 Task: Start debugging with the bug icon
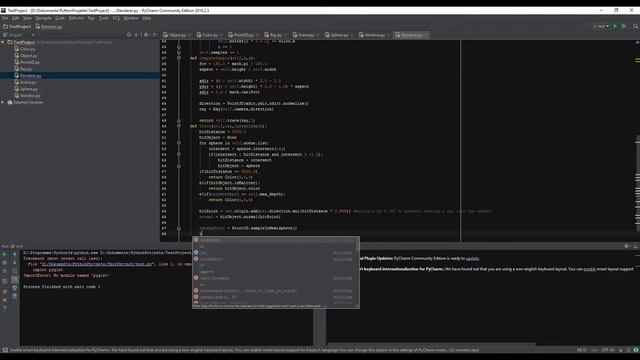[x=623, y=26]
